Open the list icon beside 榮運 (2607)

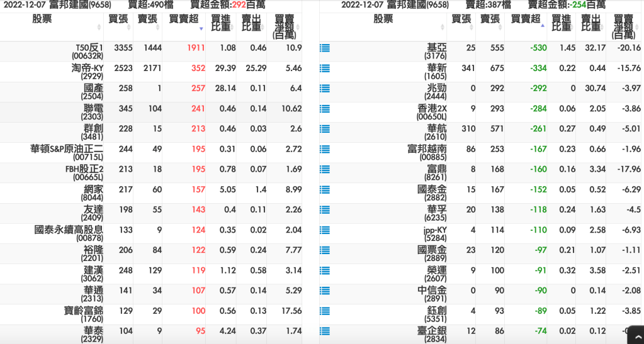point(324,270)
